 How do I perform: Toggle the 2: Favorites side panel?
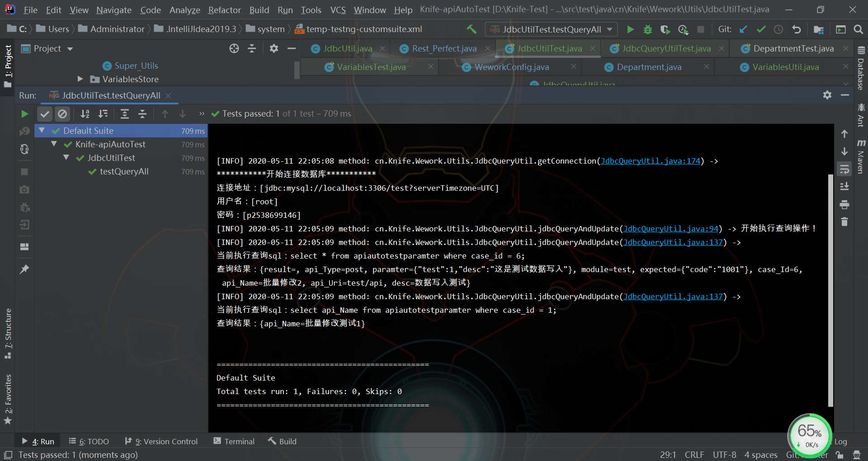pos(8,399)
